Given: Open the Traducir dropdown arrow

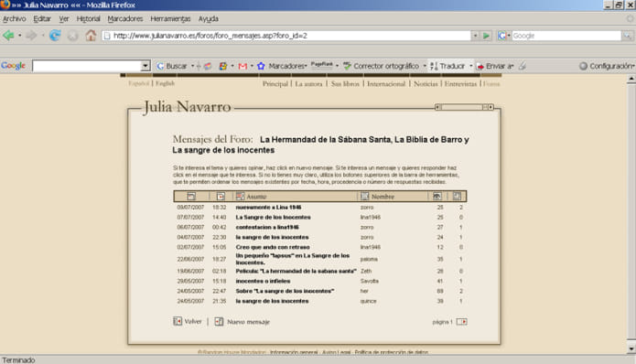Looking at the screenshot, I should pos(470,66).
